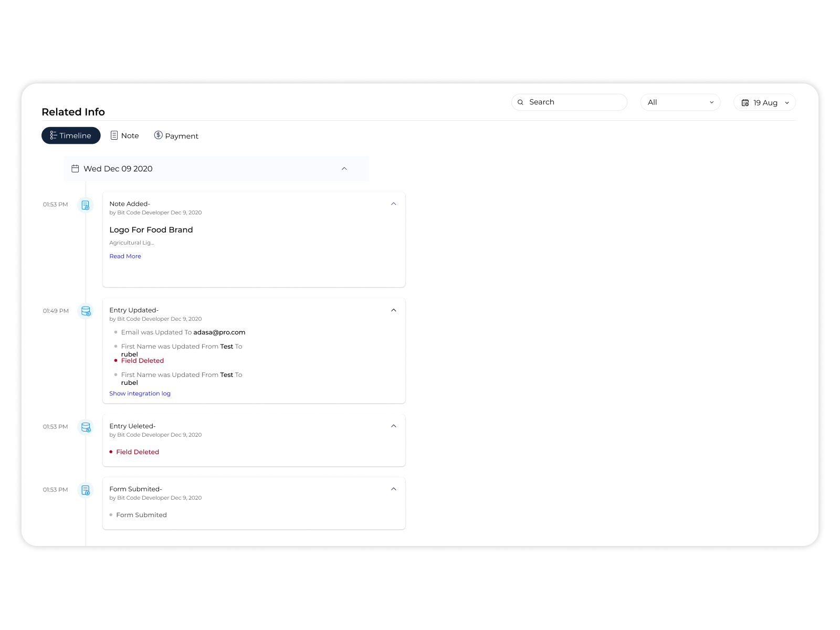
Task: Switch to the Note tab
Action: pos(130,135)
